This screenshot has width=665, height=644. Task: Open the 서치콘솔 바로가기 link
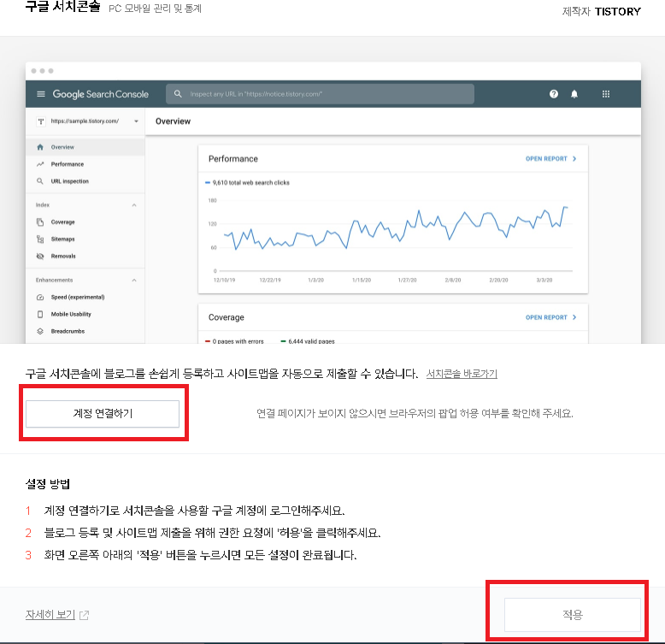tap(462, 374)
